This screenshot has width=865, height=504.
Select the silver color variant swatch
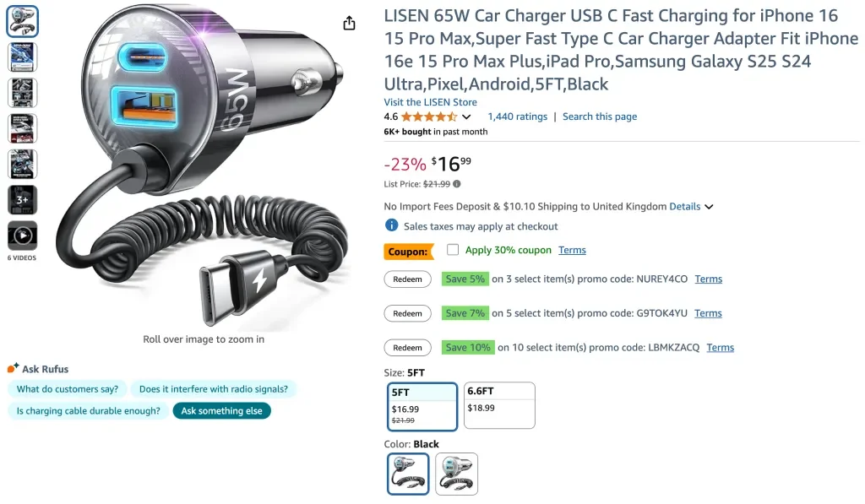[x=456, y=474]
